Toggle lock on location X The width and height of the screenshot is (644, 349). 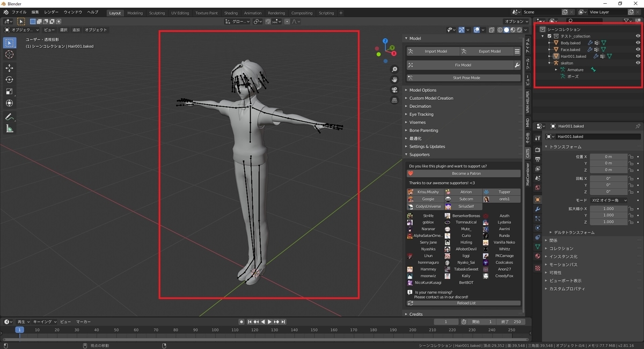631,157
